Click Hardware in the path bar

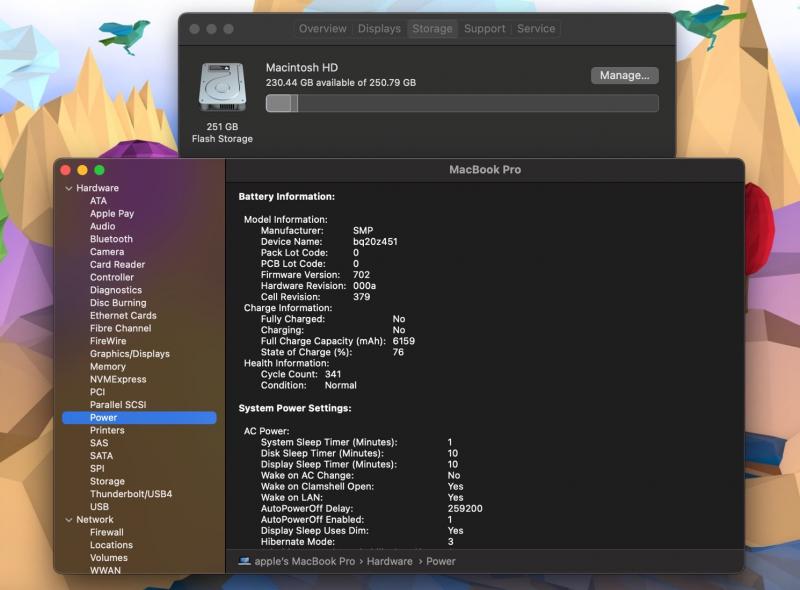click(390, 561)
